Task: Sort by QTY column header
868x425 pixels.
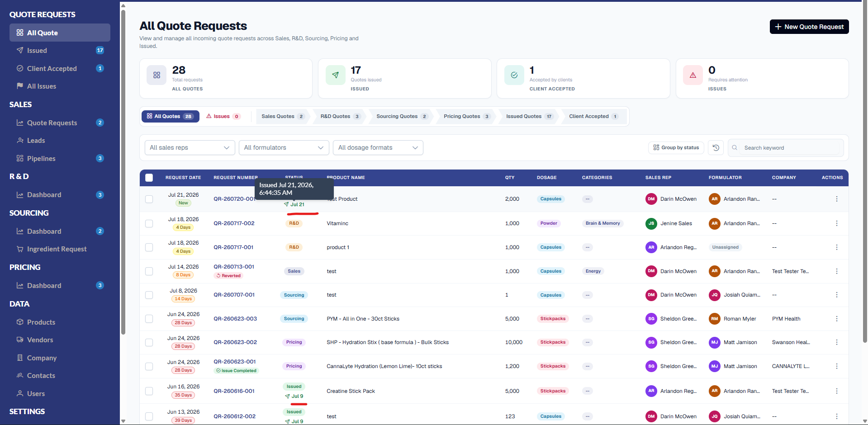Action: [x=510, y=178]
